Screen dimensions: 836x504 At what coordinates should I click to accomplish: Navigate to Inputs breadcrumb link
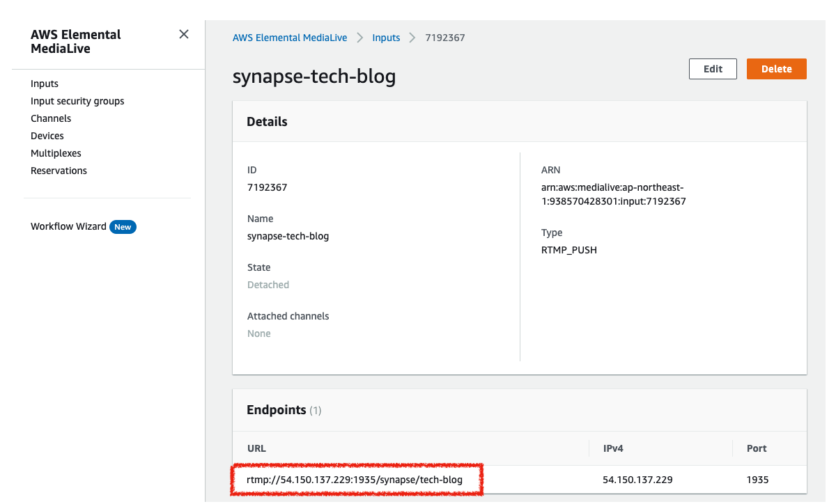coord(386,38)
